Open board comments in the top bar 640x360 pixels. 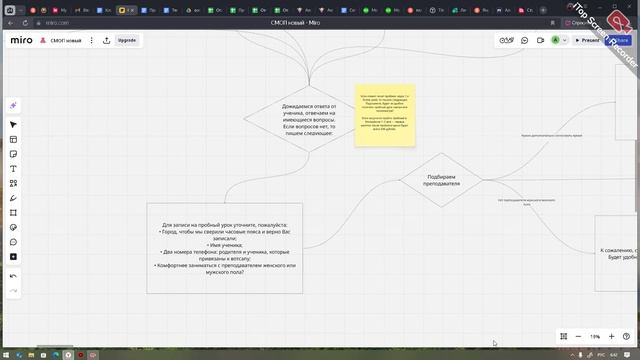tap(524, 40)
